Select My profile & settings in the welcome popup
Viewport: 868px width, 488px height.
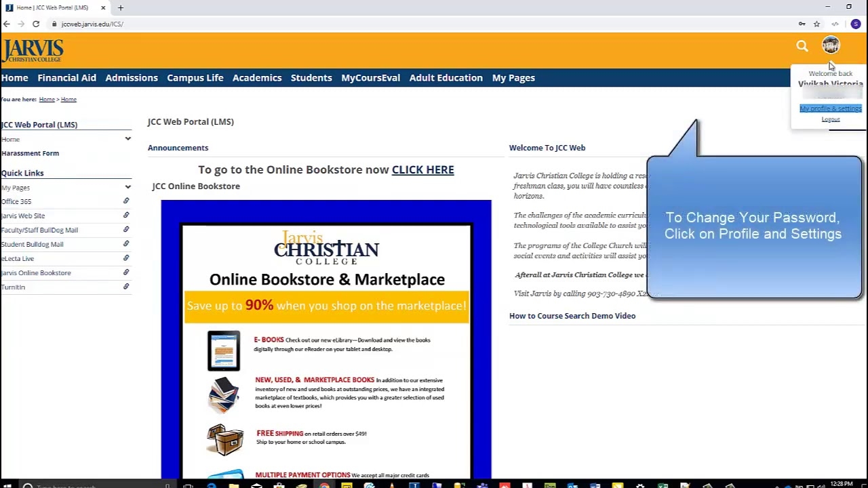(831, 108)
